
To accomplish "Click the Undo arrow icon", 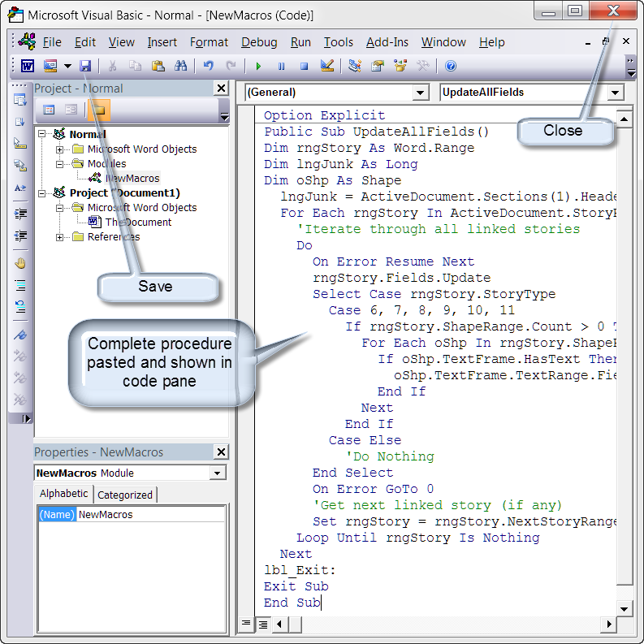I will coord(209,66).
